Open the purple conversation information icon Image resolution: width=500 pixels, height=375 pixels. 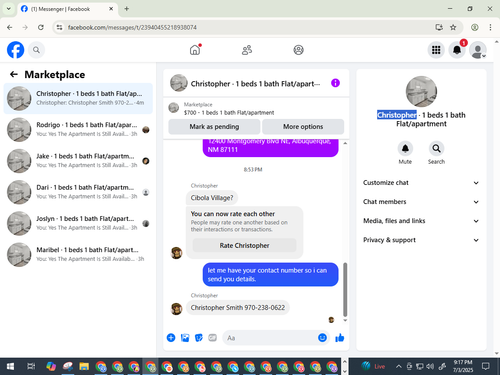335,83
